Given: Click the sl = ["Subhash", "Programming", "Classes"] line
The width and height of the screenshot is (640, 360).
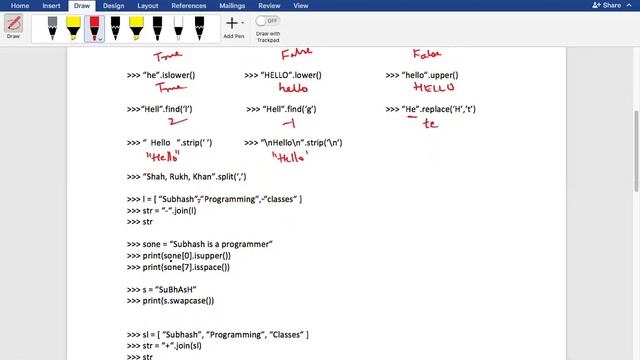Looking at the screenshot, I should [218, 335].
